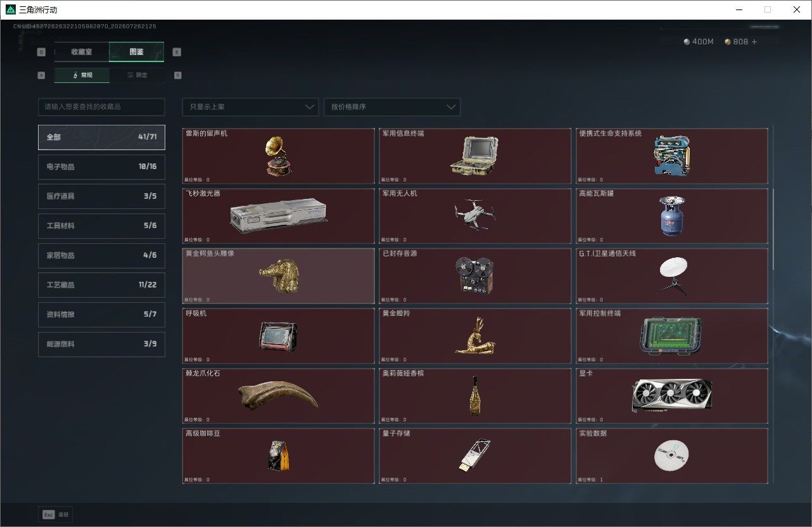
Task: Click the Esc 返回 back button
Action: tap(56, 514)
